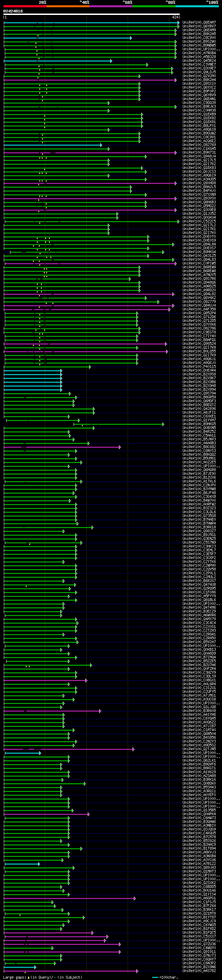
Task: Click the cyan alignment bar for UniRef100_Q6EAM7
Action: (92, 23)
